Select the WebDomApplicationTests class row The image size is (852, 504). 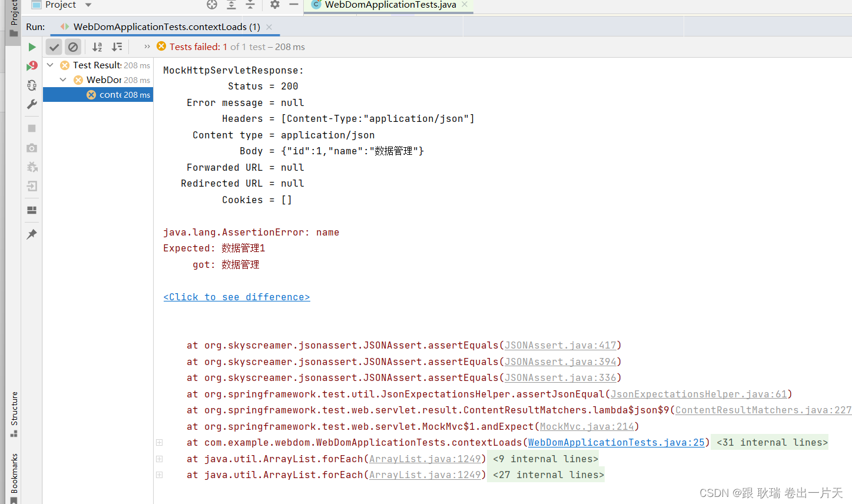98,80
